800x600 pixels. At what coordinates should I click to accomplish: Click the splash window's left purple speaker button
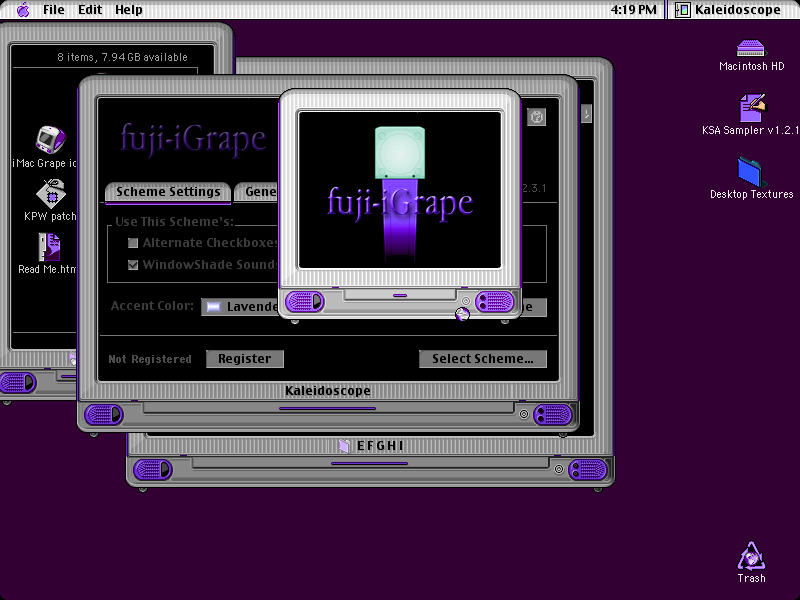[x=305, y=302]
